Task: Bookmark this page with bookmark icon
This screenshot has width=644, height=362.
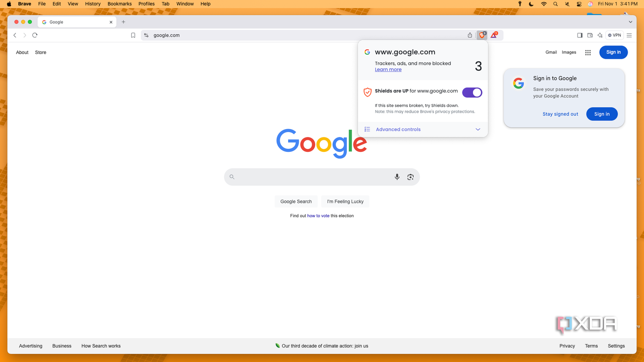Action: tap(133, 35)
